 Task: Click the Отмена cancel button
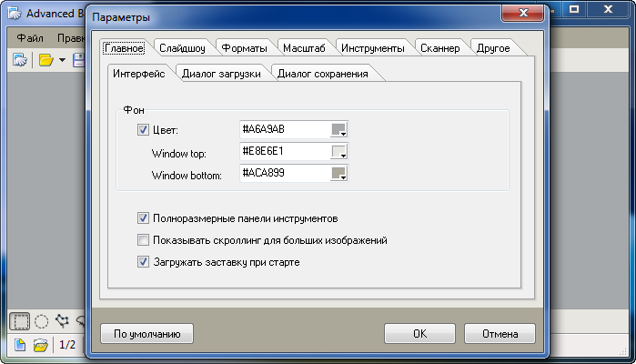tap(500, 334)
